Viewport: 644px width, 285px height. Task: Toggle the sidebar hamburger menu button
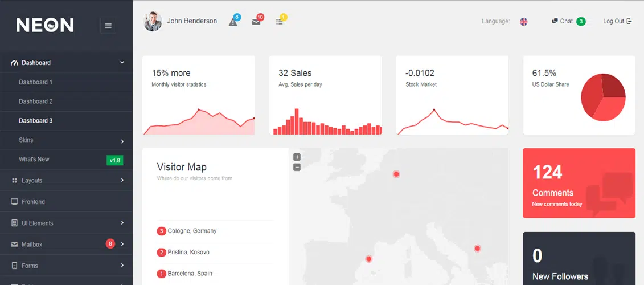tap(108, 25)
